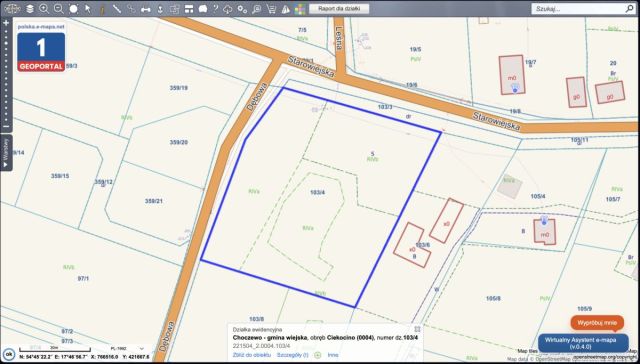Open Wirtualny Asystent e-mapa
Viewport: 640px width, 364px height.
(583, 343)
